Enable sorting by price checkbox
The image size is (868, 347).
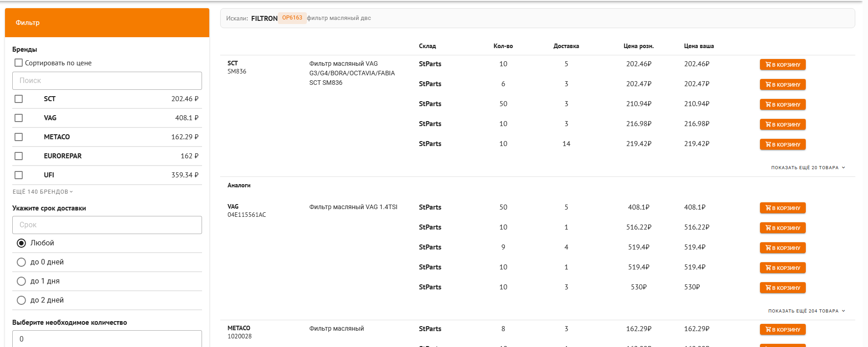coord(19,63)
